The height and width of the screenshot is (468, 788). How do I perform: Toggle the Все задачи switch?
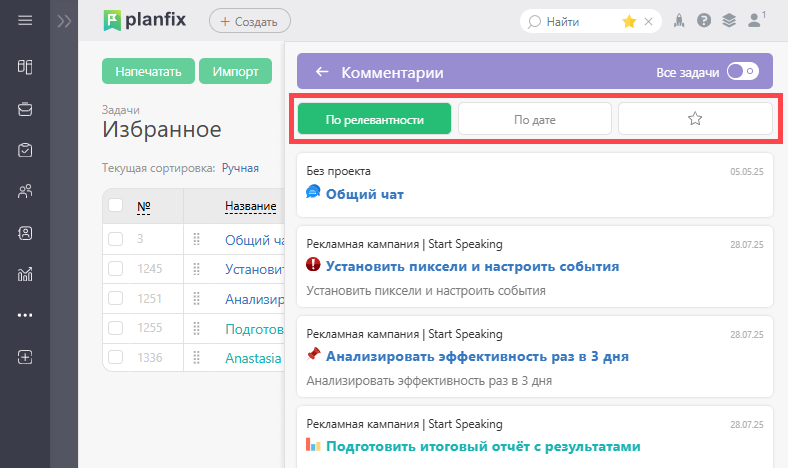click(x=742, y=71)
